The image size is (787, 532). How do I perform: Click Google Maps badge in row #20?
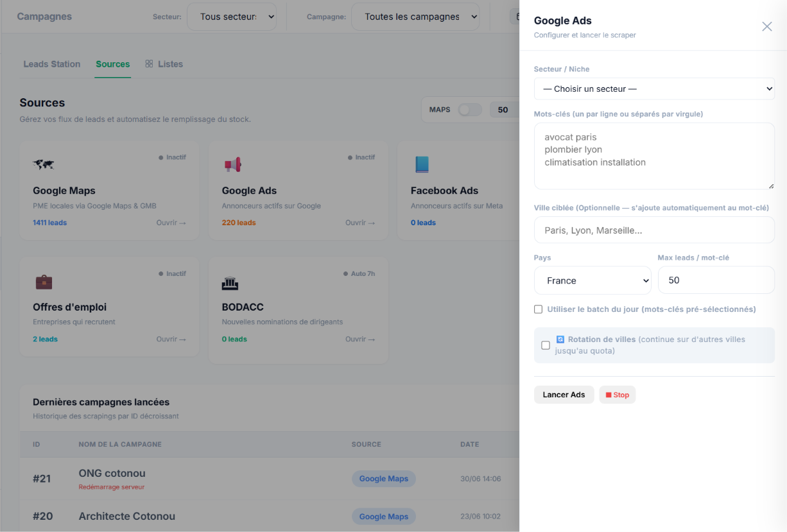pos(384,516)
